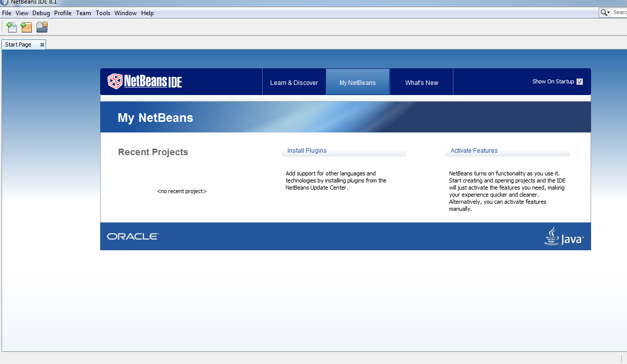Click the Oracle logo in footer
The image size is (627, 364).
(x=133, y=236)
